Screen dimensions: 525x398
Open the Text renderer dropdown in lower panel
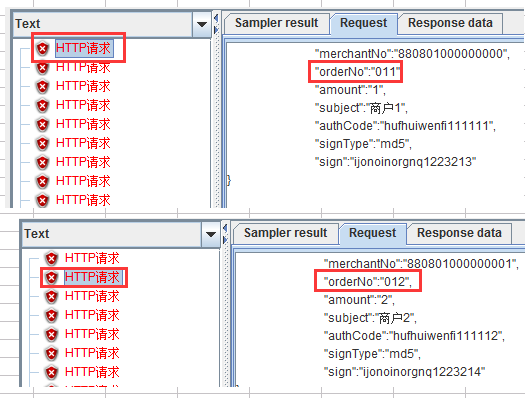point(211,234)
